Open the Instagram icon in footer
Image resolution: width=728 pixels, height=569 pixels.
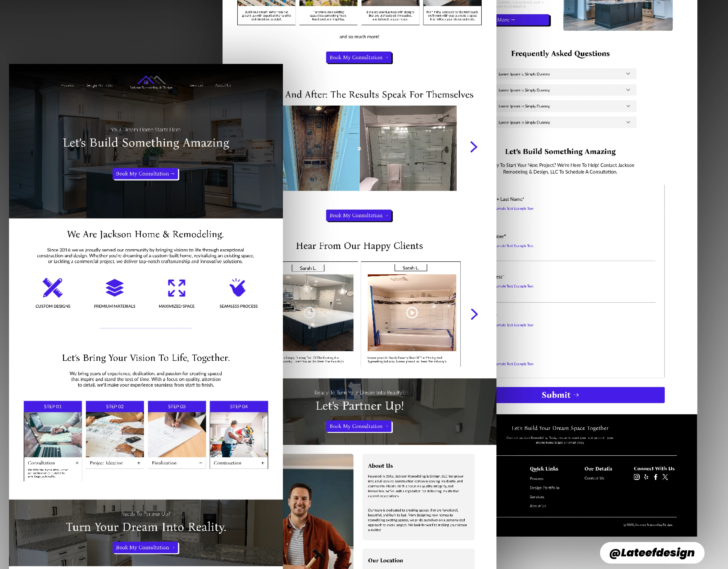pos(637,477)
